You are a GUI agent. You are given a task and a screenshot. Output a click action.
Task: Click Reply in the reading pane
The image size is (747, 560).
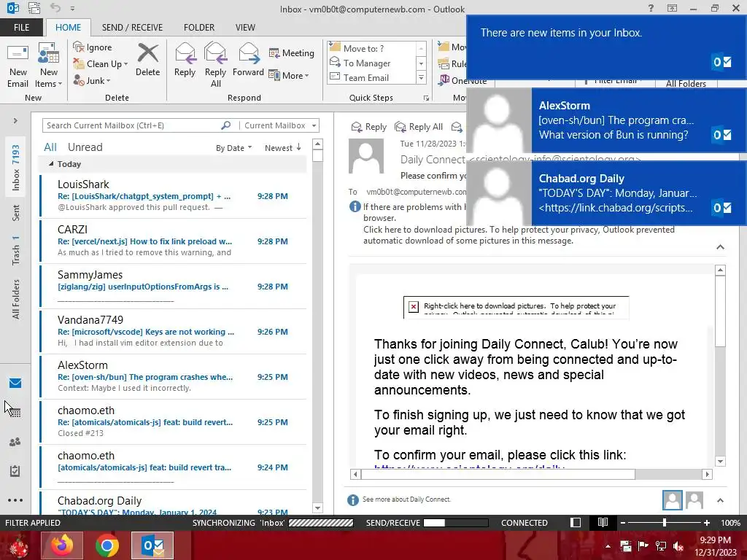pos(368,127)
